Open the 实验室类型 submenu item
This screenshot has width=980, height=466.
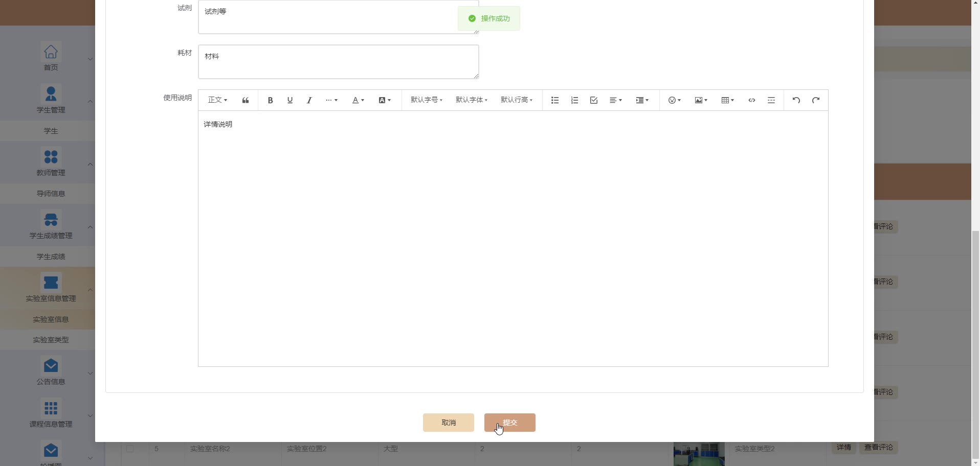(x=51, y=340)
